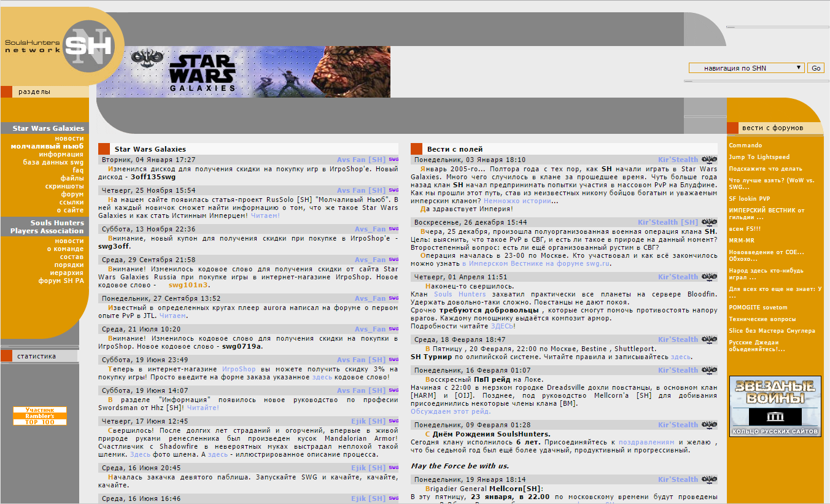Open thread Slice без Мастера Смуглера

pyautogui.click(x=773, y=331)
